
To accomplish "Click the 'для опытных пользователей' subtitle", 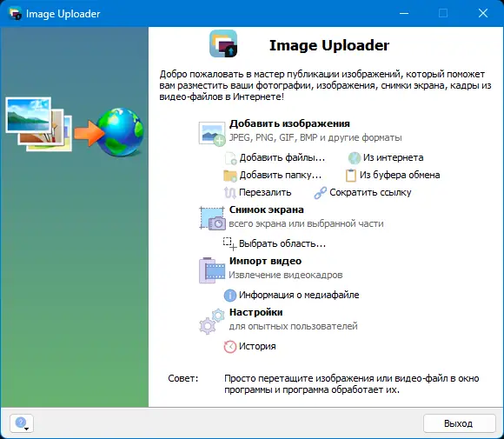I will [293, 327].
